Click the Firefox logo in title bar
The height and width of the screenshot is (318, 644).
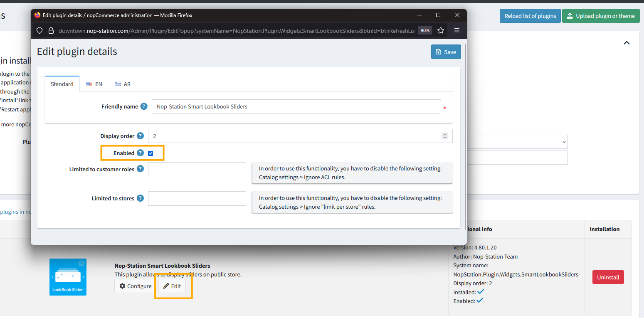[x=37, y=15]
